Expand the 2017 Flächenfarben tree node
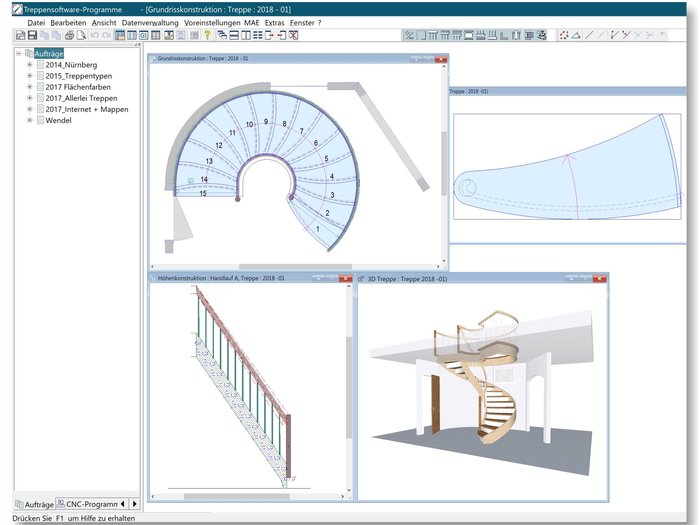This screenshot has width=700, height=525. click(x=29, y=87)
